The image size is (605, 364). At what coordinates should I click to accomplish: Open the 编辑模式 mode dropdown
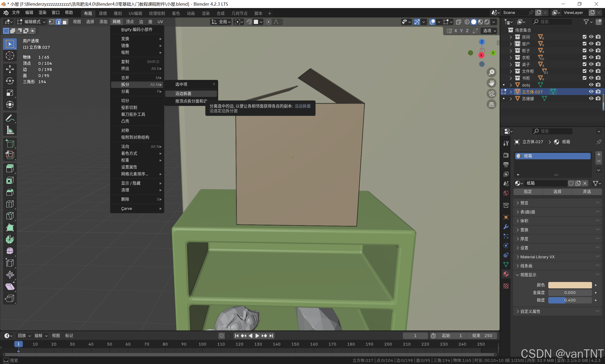[31, 22]
